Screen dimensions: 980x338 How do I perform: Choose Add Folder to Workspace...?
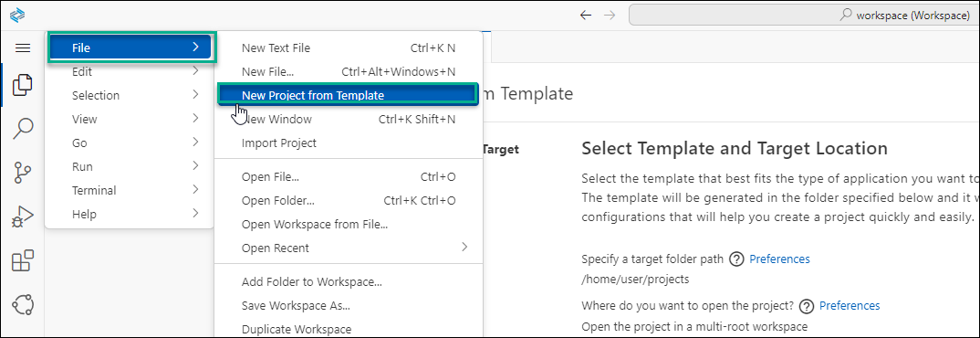[349, 281]
